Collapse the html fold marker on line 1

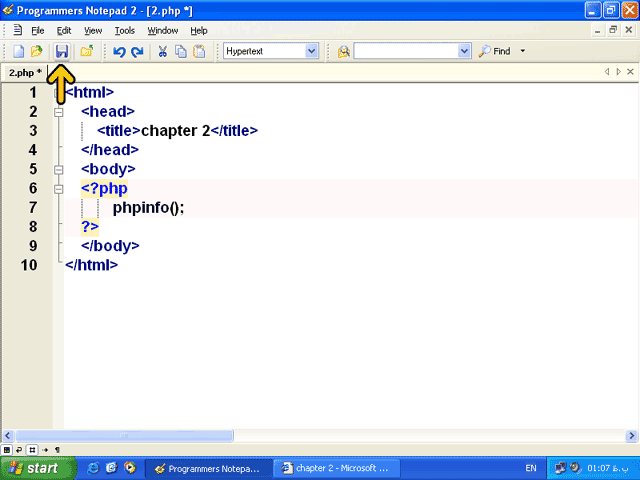coord(58,92)
